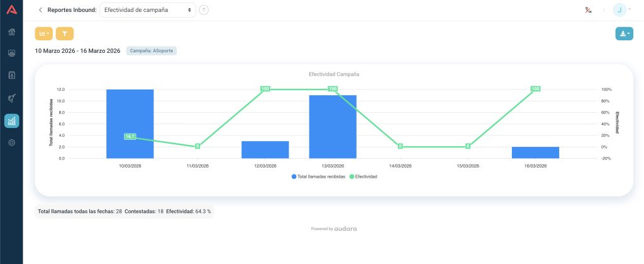Open the rocket icon in the sidebar
This screenshot has width=644, height=264.
point(11,98)
